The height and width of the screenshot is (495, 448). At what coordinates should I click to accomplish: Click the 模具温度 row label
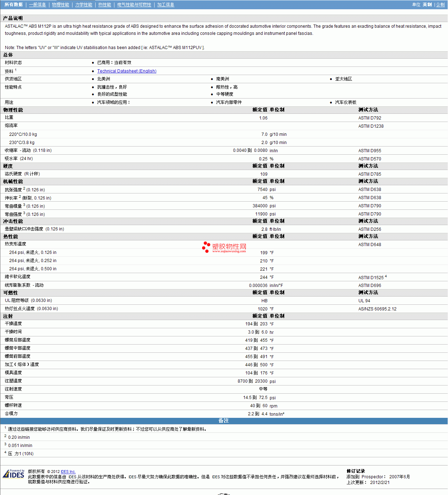point(14,373)
